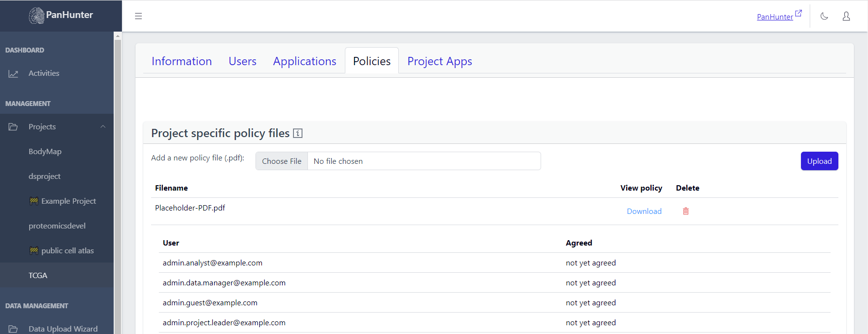Click the Data Upload Wizard folder icon
Image resolution: width=868 pixels, height=334 pixels.
(13, 329)
